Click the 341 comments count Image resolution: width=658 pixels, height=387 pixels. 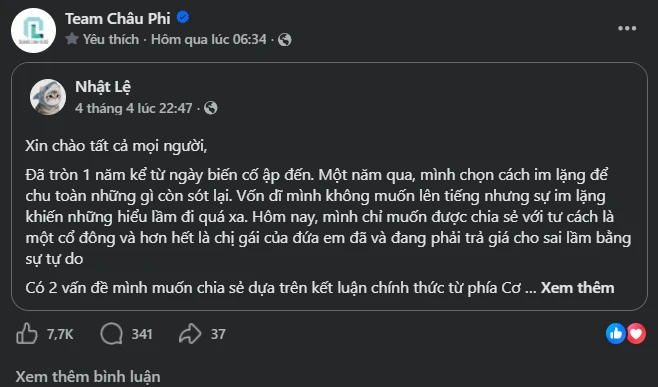click(x=142, y=334)
